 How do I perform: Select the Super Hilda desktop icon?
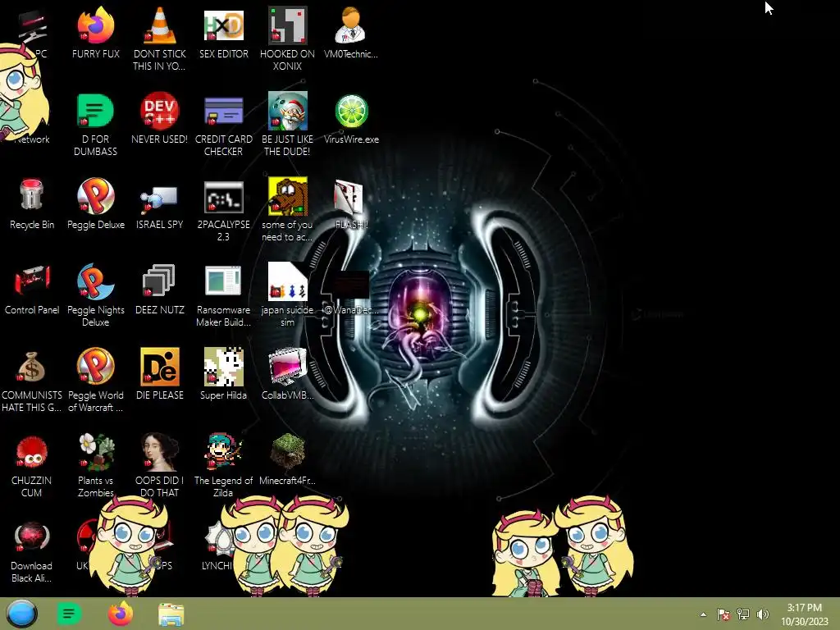(x=223, y=367)
